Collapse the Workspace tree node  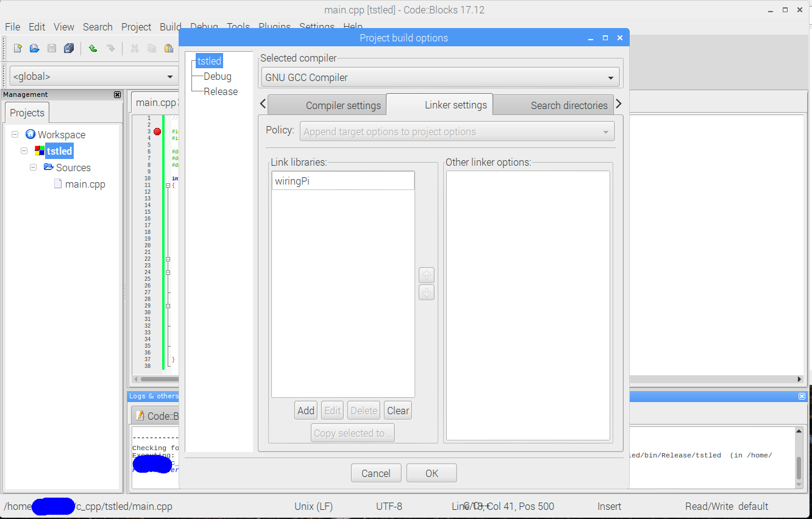[x=15, y=135]
